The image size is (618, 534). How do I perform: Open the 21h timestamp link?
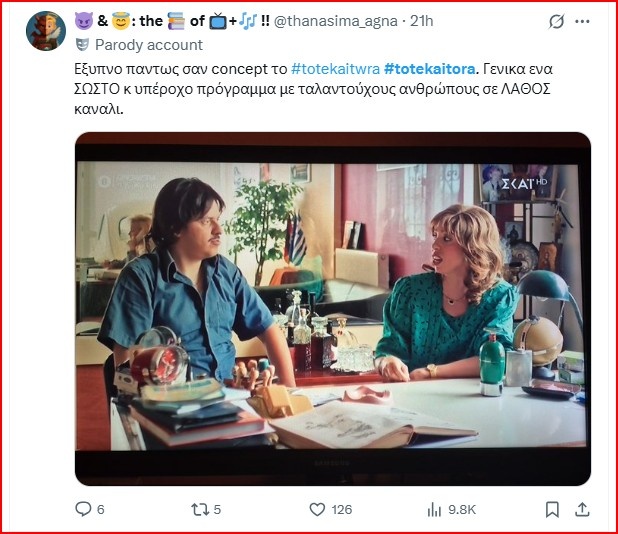pos(421,21)
